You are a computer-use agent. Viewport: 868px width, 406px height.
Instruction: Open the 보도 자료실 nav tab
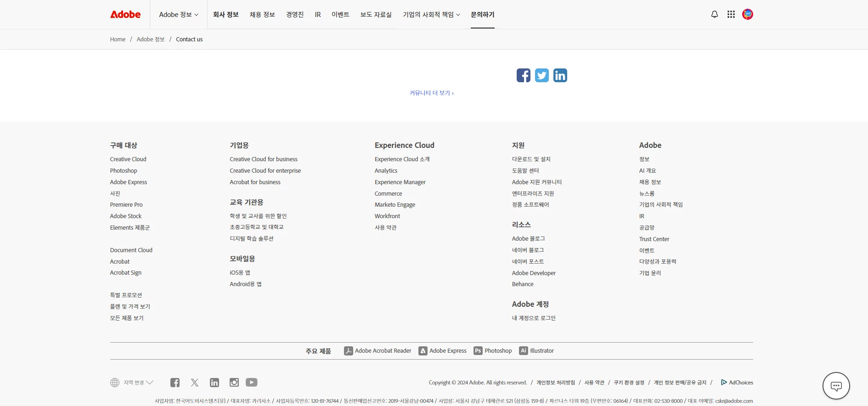coord(376,15)
